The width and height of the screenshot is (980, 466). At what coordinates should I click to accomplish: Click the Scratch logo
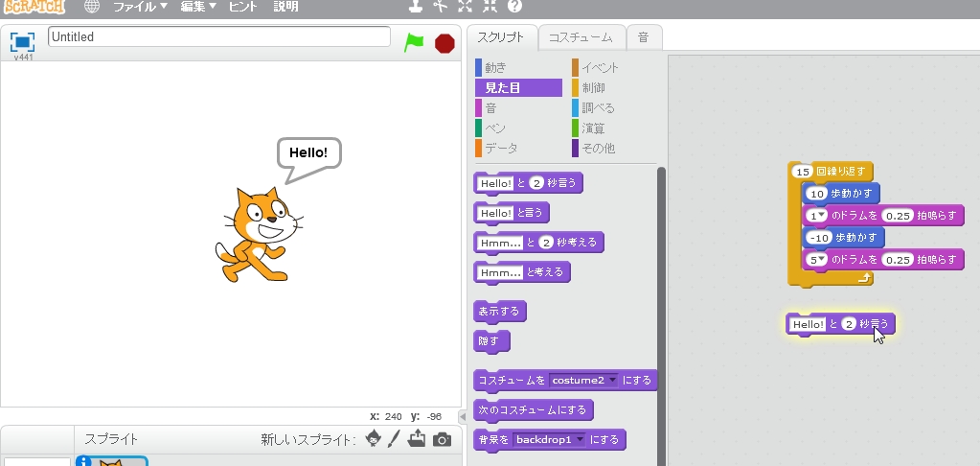(x=34, y=6)
